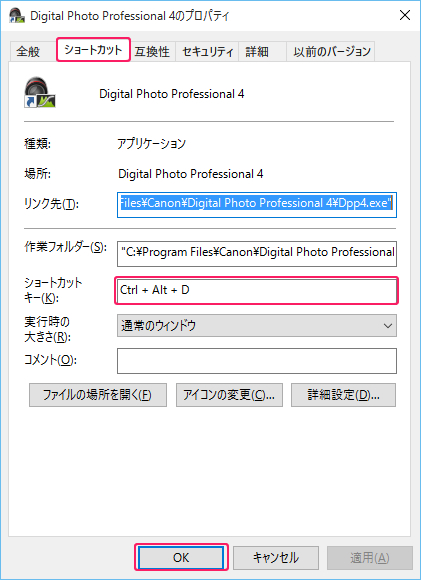This screenshot has height=580, width=421.
Task: Focus the shortcut key field Ctrl + Alt + D
Action: click(x=256, y=290)
